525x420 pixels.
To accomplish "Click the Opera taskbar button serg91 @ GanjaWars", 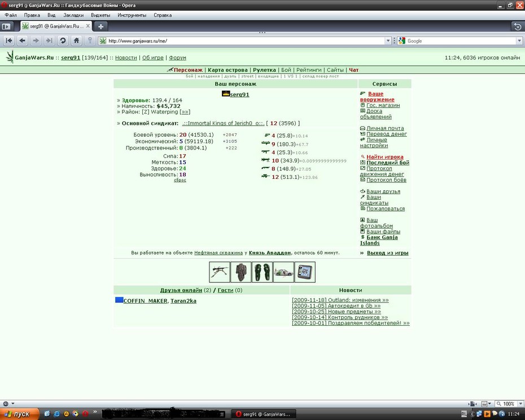I will 263,414.
